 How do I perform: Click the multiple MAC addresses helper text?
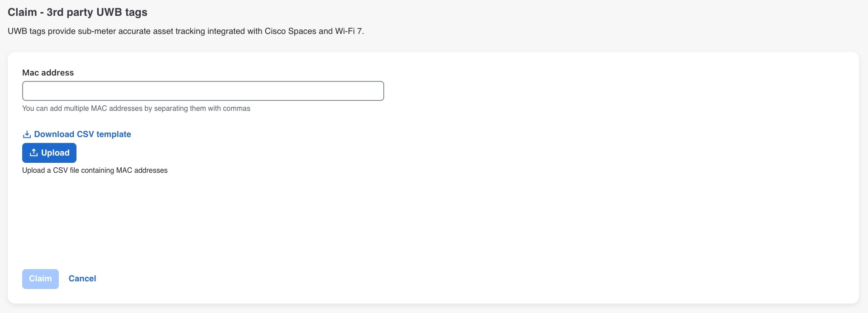click(x=136, y=109)
